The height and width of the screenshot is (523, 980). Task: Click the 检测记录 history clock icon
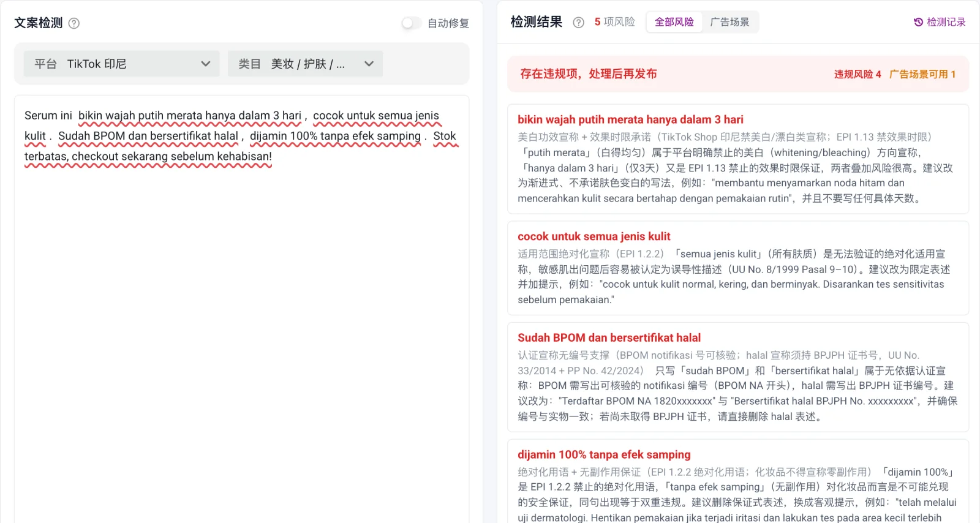pyautogui.click(x=918, y=22)
